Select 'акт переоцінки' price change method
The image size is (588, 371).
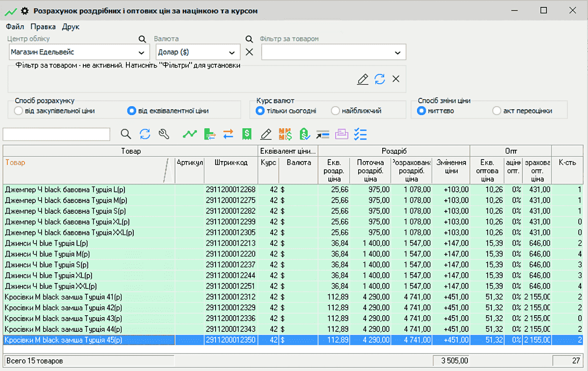[497, 111]
